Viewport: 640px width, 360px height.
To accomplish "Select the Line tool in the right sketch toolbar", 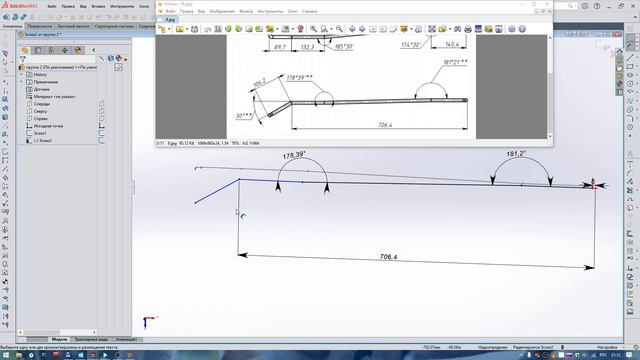I will [630, 58].
